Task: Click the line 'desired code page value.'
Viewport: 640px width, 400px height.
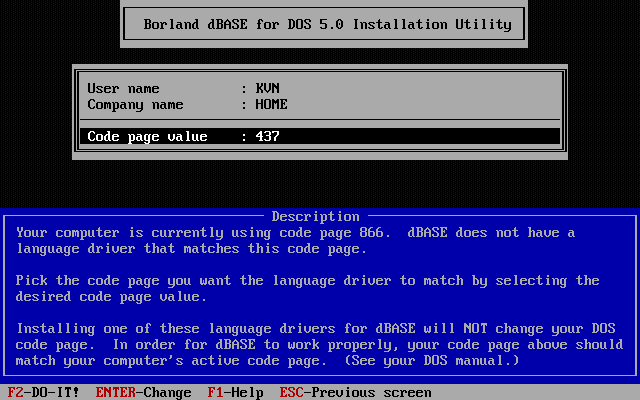Action: 111,296
